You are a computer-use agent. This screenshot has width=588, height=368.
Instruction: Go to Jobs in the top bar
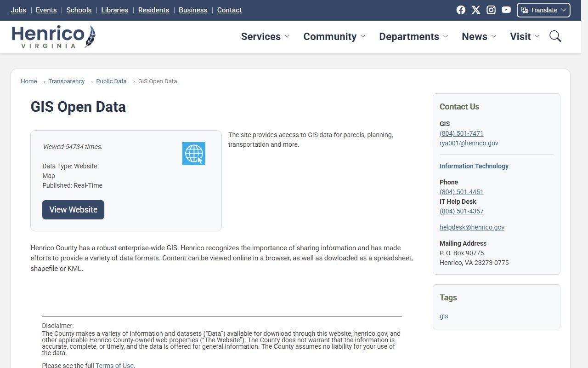tap(18, 10)
